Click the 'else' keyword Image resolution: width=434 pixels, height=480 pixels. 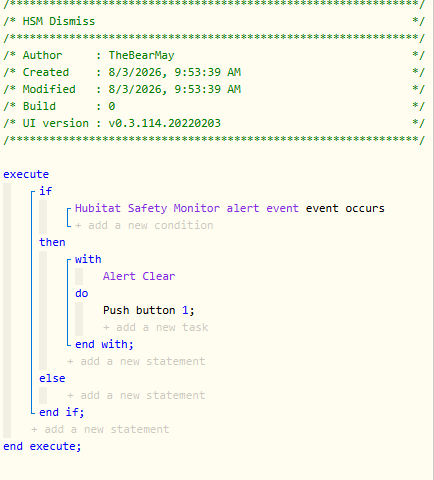52,378
